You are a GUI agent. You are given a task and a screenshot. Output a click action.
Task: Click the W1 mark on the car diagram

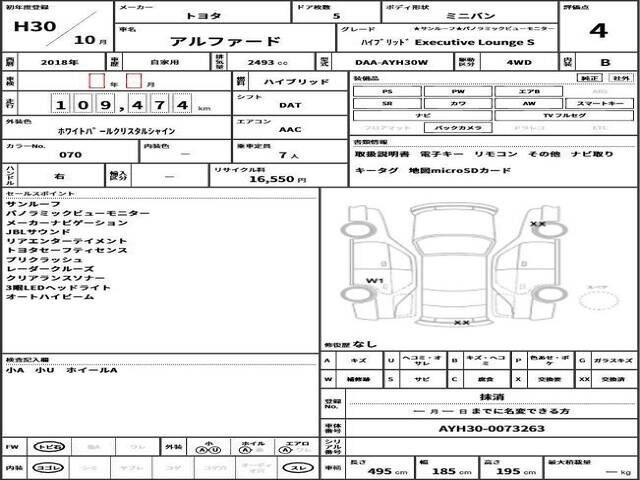tap(376, 280)
